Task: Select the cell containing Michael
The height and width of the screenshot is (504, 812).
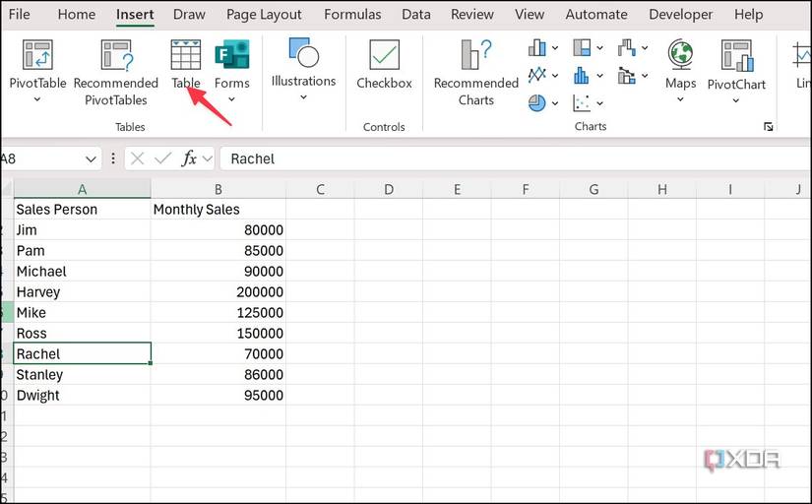Action: pos(82,271)
